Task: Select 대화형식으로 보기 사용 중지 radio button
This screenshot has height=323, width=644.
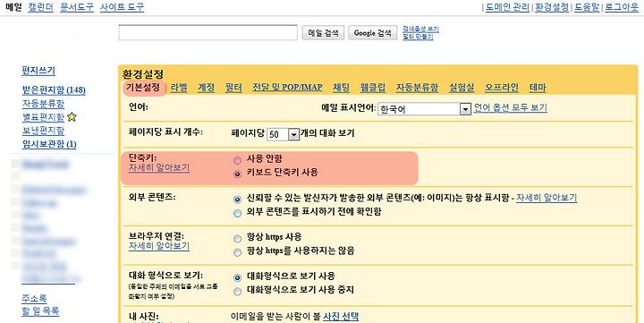Action: pos(237,292)
